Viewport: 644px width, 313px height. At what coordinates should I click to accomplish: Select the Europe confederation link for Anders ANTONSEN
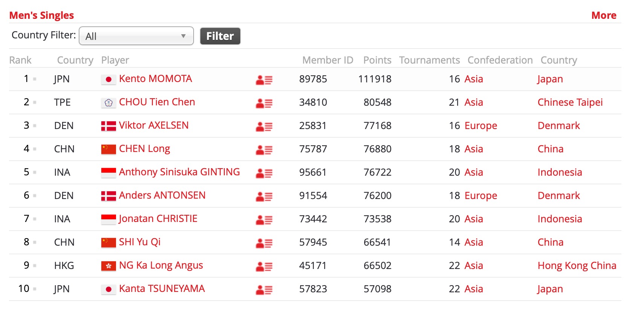(481, 196)
